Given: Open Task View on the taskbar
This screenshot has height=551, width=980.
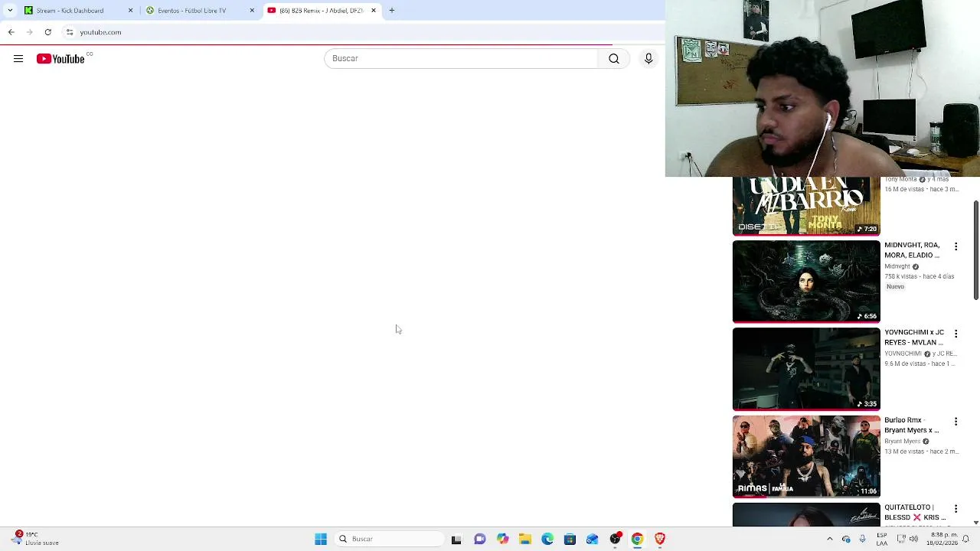Looking at the screenshot, I should pos(456,540).
